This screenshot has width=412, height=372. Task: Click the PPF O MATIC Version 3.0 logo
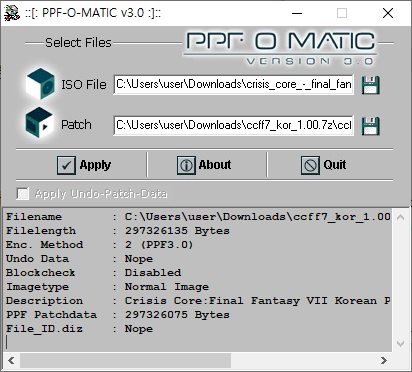pyautogui.click(x=280, y=48)
